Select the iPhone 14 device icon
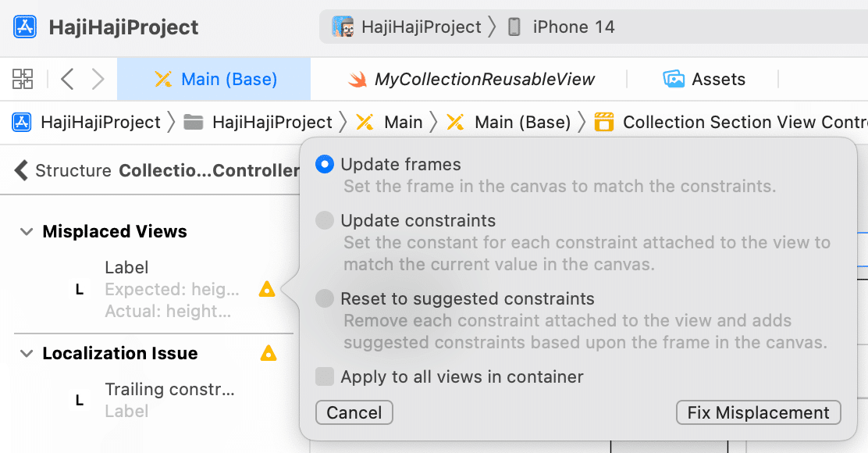 coord(514,27)
